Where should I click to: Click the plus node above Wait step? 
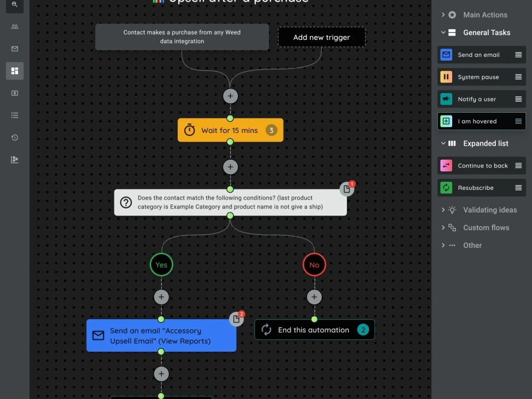point(230,96)
